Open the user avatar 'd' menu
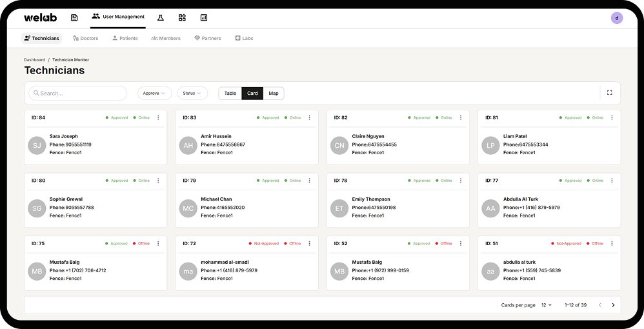The width and height of the screenshot is (644, 329). point(616,18)
